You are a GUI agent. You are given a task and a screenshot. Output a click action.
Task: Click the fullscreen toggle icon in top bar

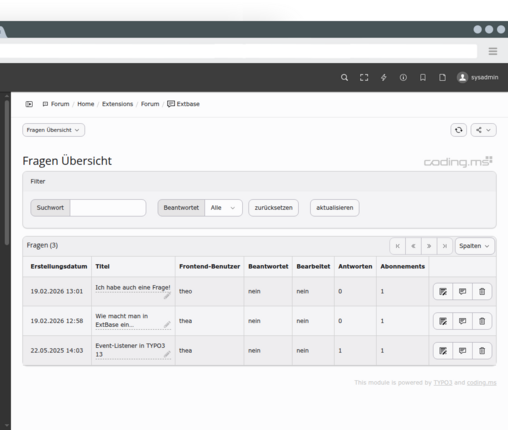364,78
